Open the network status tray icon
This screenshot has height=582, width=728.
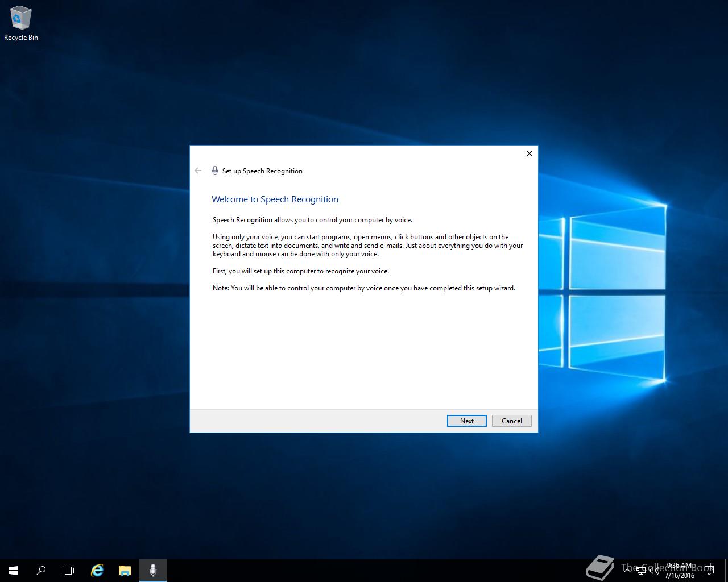(641, 570)
